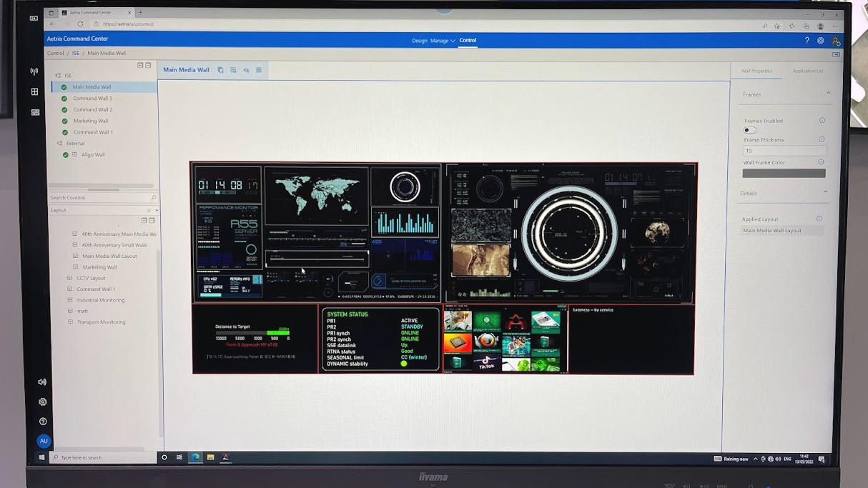The width and height of the screenshot is (868, 488).
Task: Click info icon next to Frame Thickness
Action: click(x=822, y=139)
